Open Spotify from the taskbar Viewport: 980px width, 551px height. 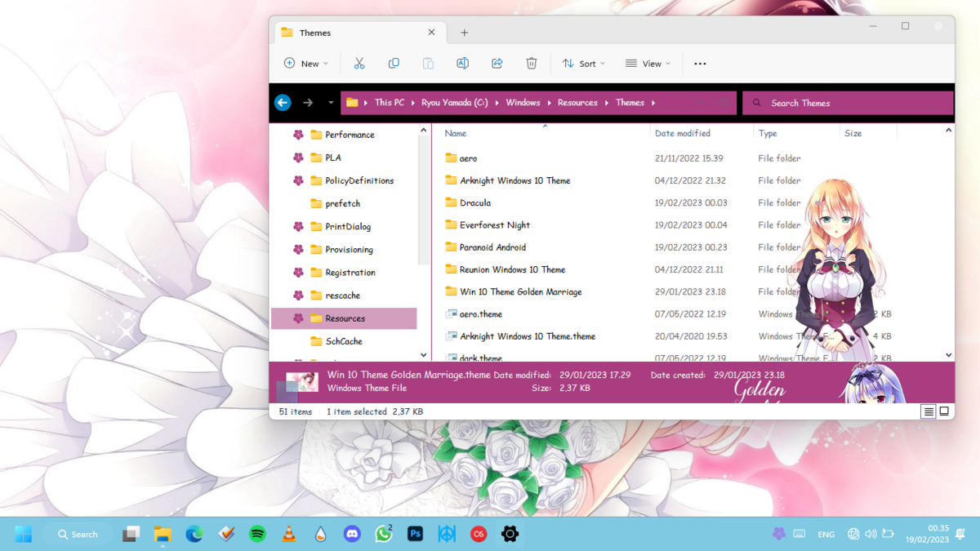pos(257,534)
